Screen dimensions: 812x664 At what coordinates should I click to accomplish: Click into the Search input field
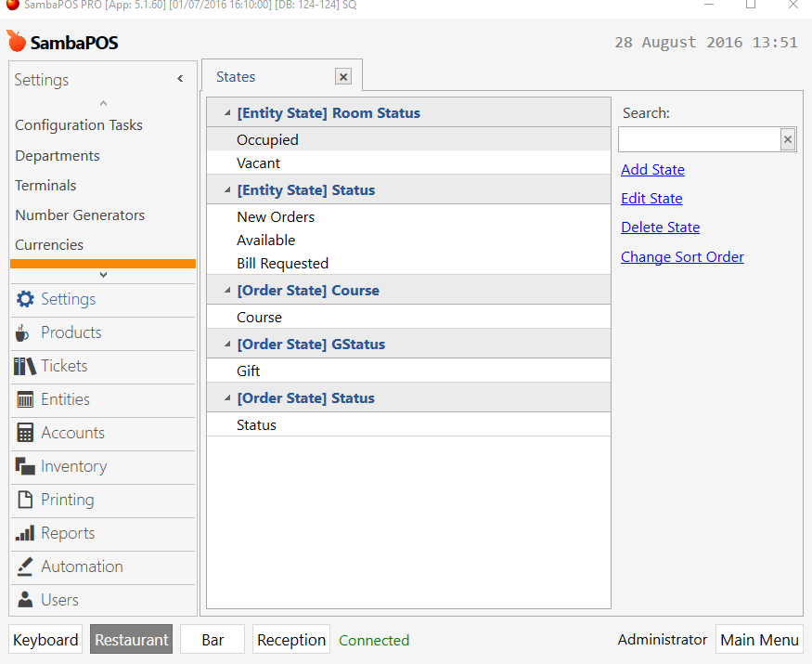tap(699, 139)
